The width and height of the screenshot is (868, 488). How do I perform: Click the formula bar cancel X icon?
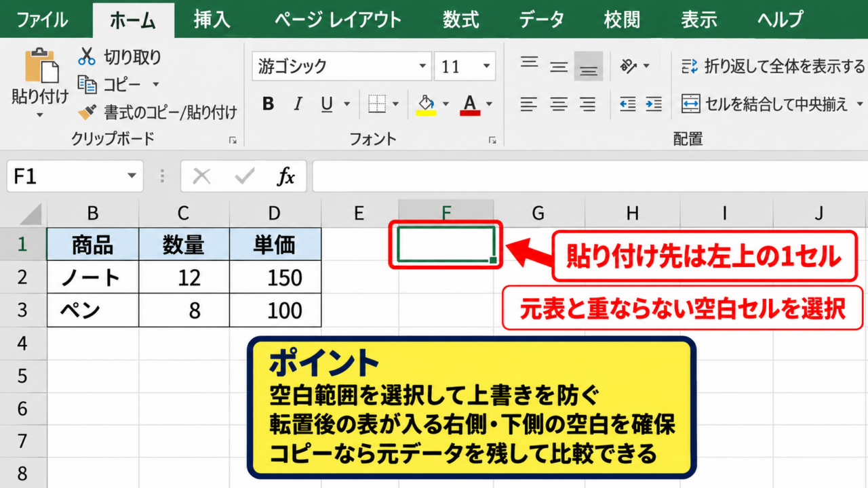click(x=201, y=177)
